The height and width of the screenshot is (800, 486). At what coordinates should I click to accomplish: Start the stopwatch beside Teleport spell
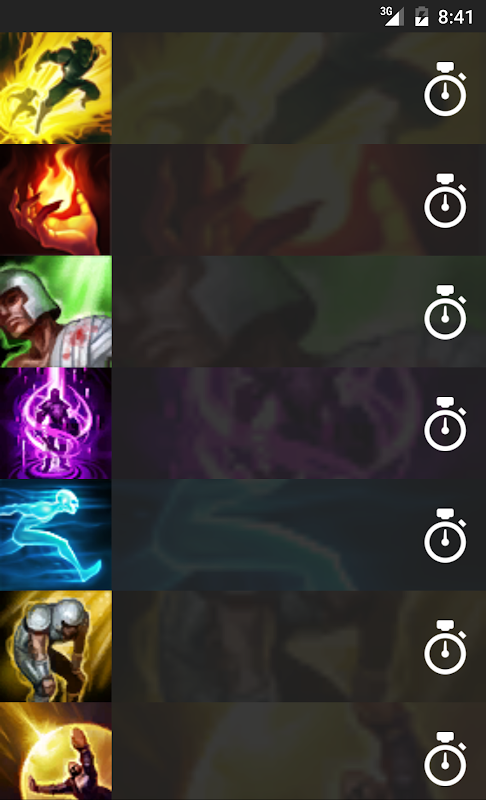(445, 424)
